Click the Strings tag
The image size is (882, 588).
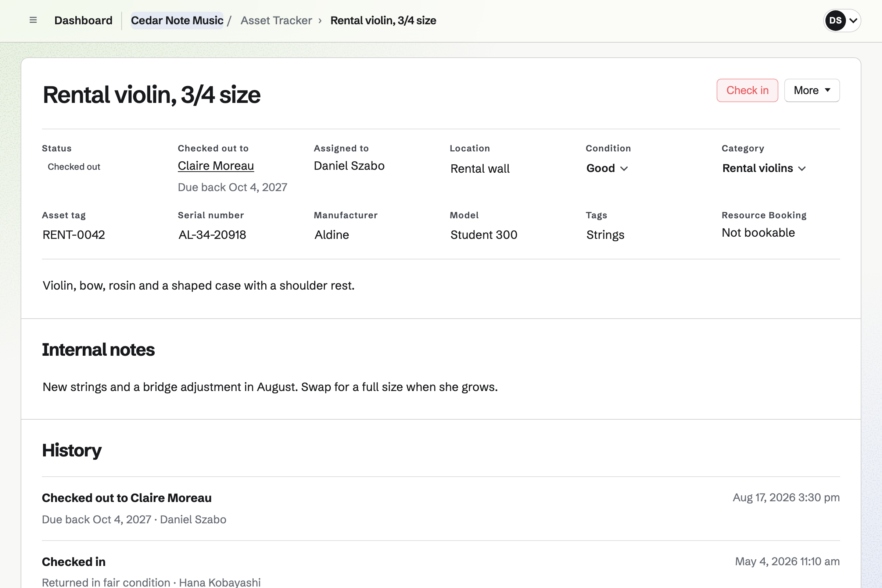(605, 235)
